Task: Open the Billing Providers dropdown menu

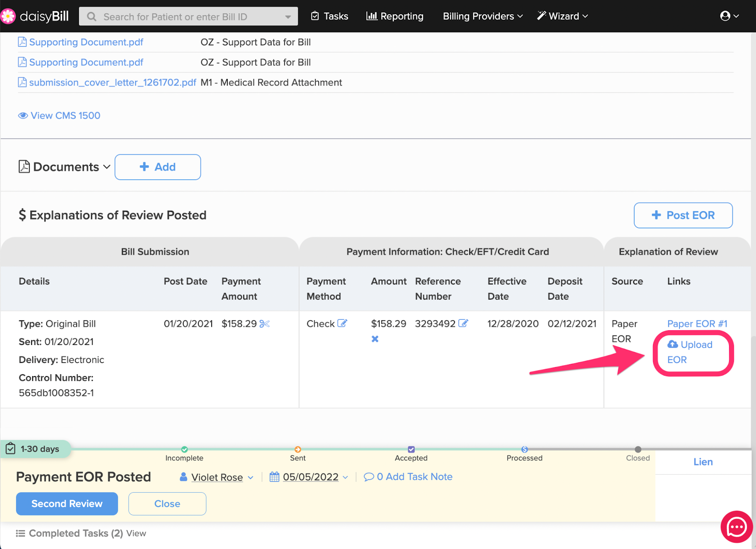Action: 482,16
